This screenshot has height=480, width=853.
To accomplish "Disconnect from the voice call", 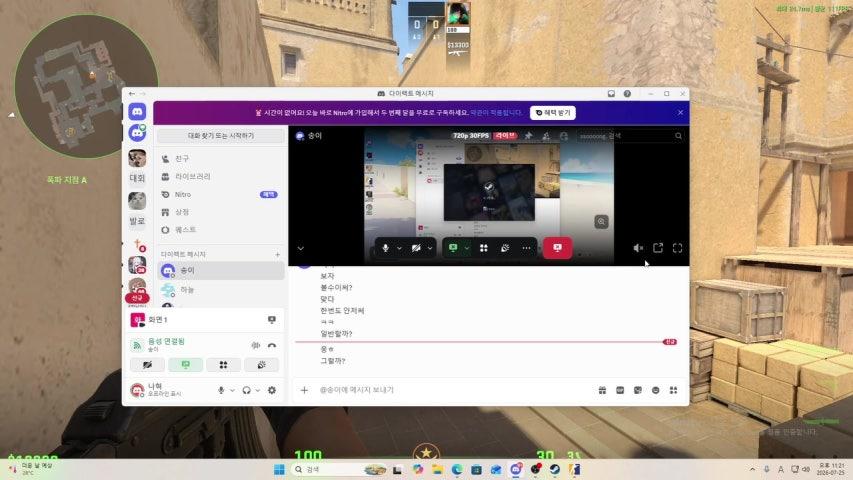I will pyautogui.click(x=271, y=345).
